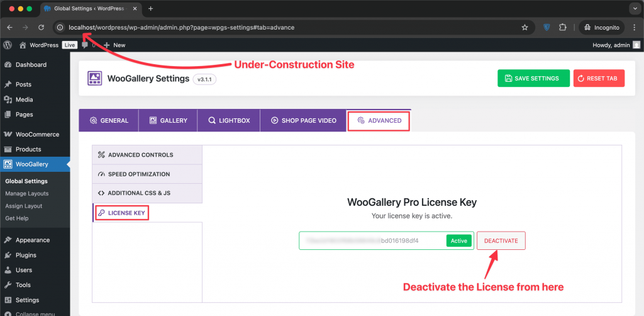Click the Incognito indicator

[602, 28]
